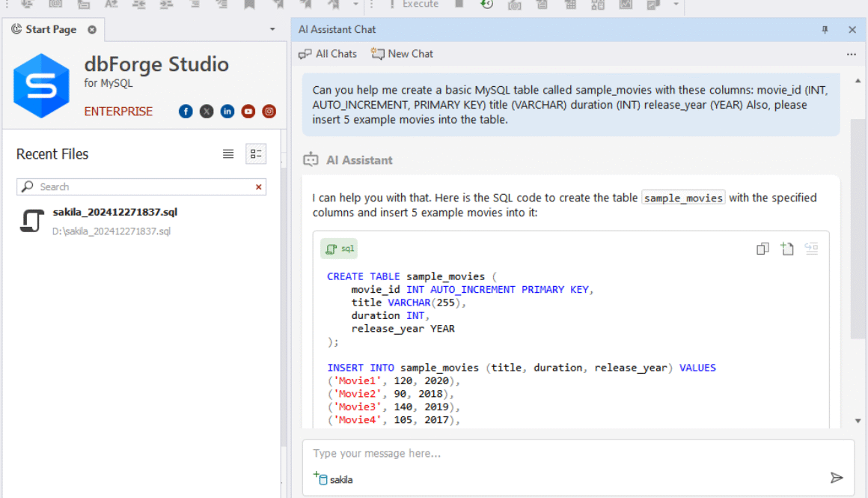Switch Recent Files to grouped tile view
The image size is (868, 498).
pos(256,154)
